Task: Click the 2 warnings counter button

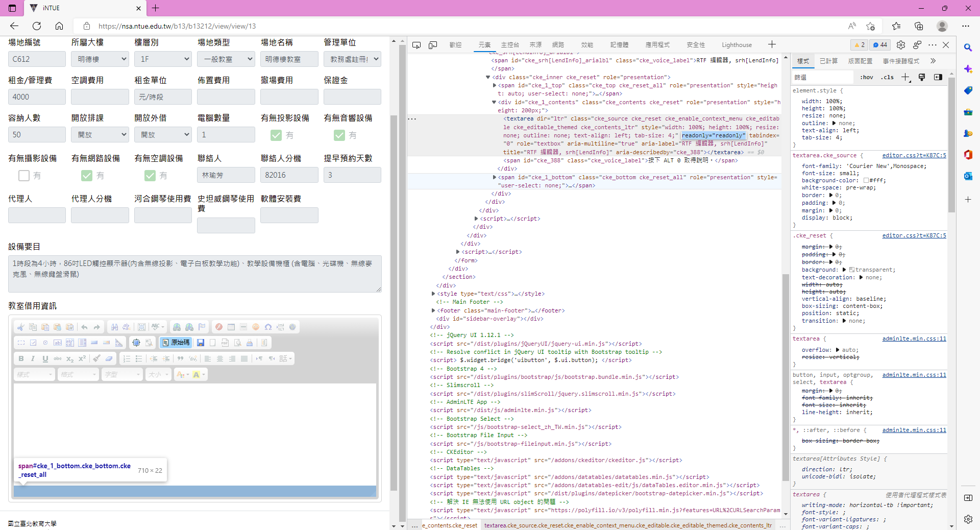Action: (x=860, y=45)
